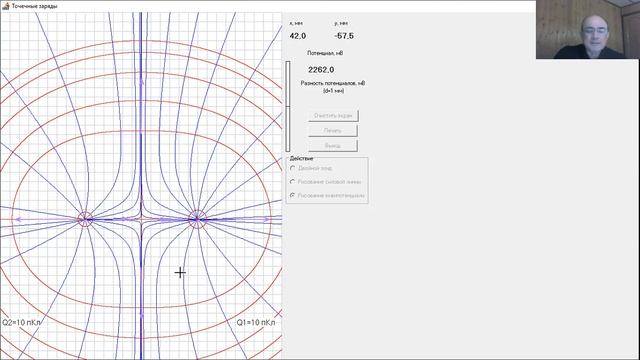The height and width of the screenshot is (360, 640).
Task: Click the Q1 charge circle on the plot
Action: (x=197, y=219)
